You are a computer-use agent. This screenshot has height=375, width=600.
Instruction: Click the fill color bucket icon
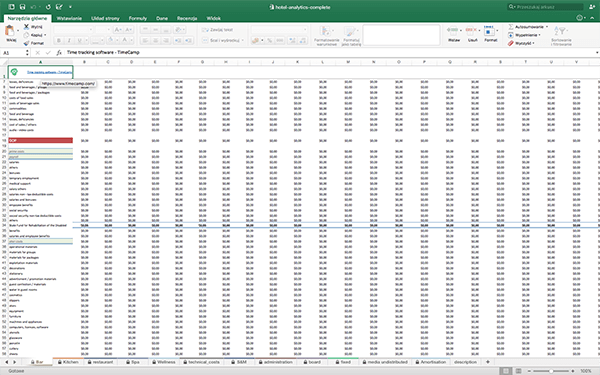pyautogui.click(x=110, y=40)
